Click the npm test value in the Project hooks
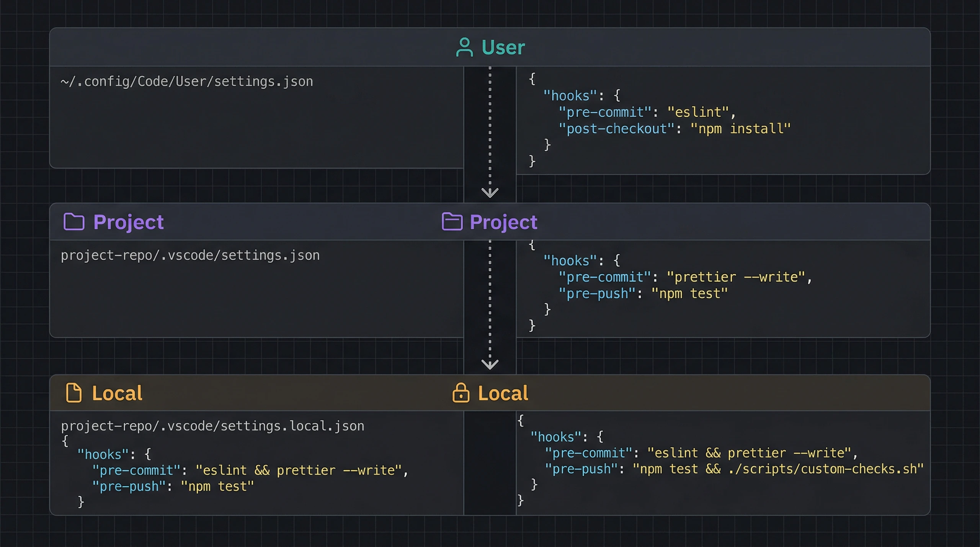Viewport: 980px width, 547px height. coord(690,293)
